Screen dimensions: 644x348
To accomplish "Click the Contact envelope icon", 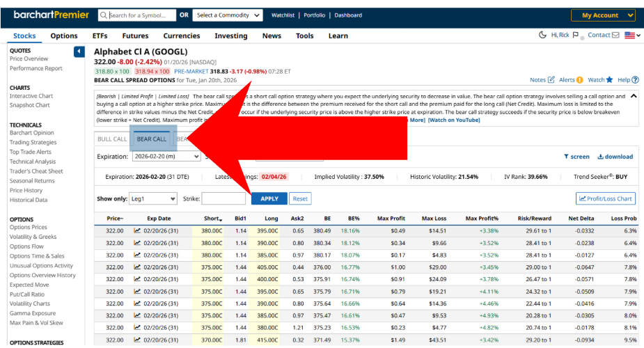I will pos(615,35).
